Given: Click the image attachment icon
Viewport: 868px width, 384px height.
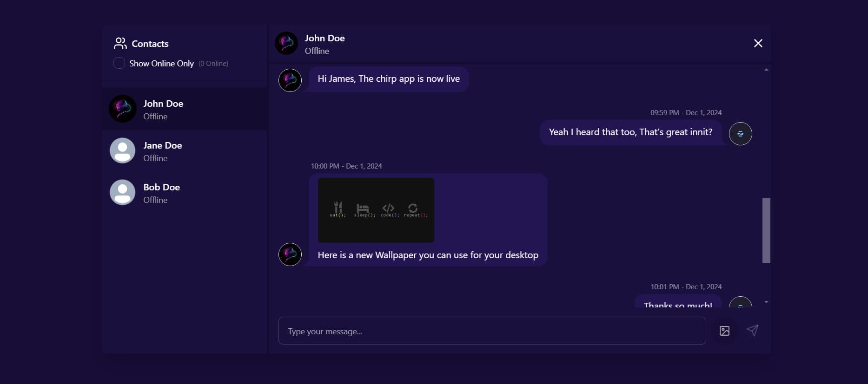Looking at the screenshot, I should [x=724, y=331].
